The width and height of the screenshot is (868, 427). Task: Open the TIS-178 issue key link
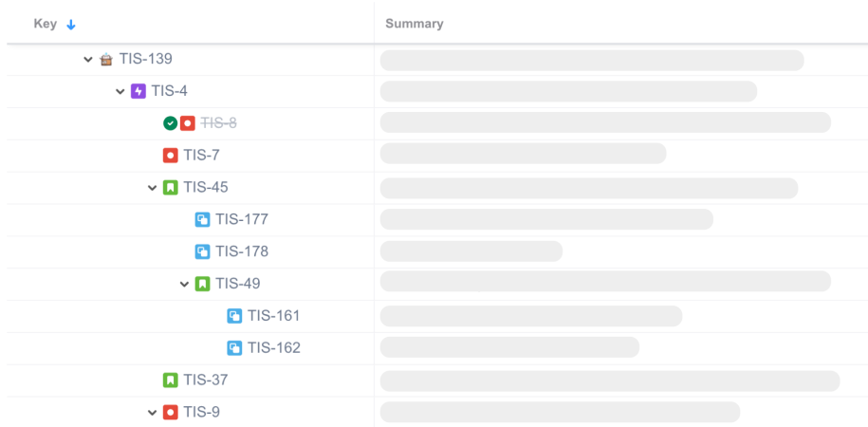point(242,252)
